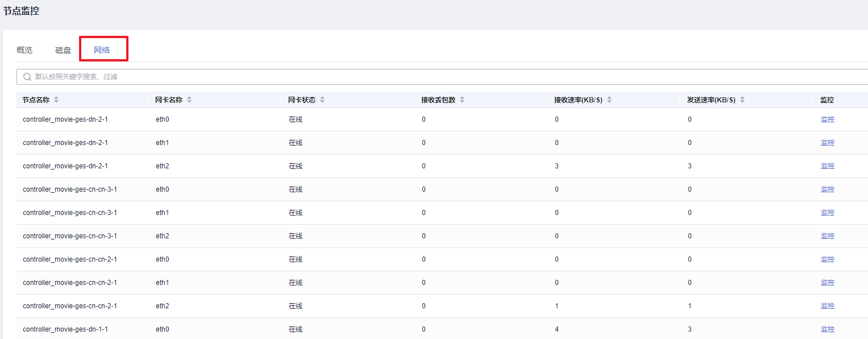
Task: Sort by 网卡状态 column arrows
Action: click(322, 100)
